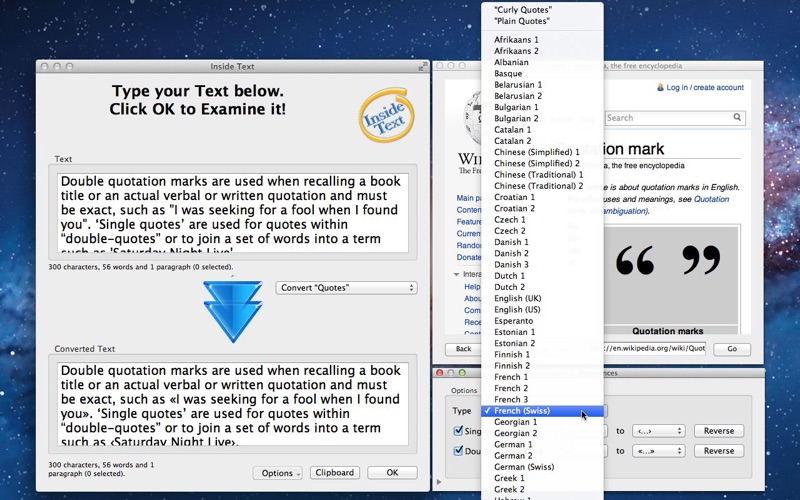The image size is (800, 500).
Task: Expand the disclosure triangle at preferences window bottom
Action: (x=439, y=482)
